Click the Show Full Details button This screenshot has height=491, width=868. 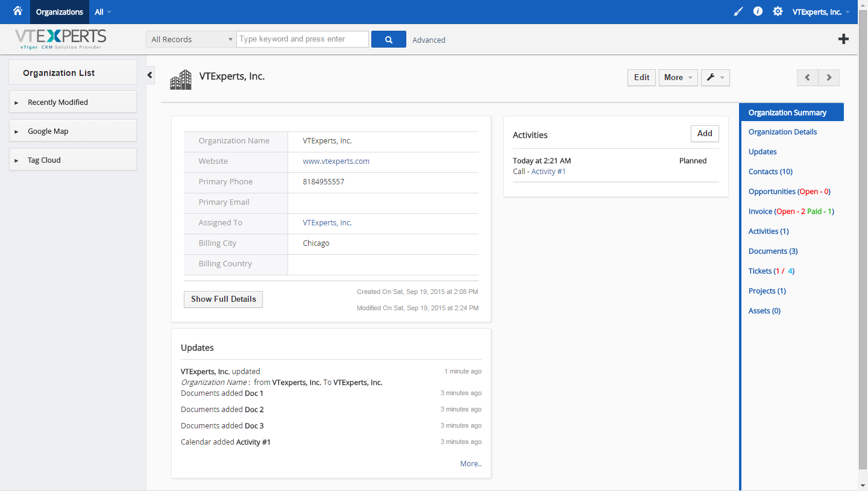(x=223, y=299)
